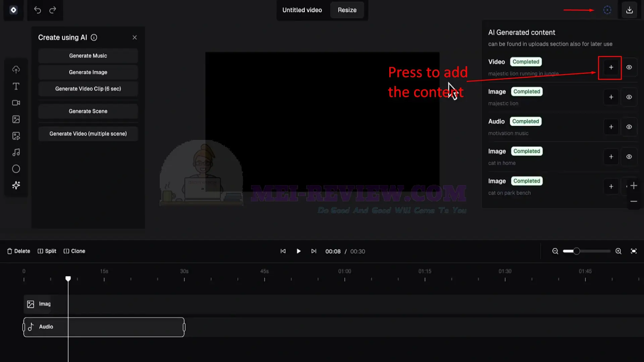The height and width of the screenshot is (362, 644).
Task: Preview the majestic lion running Video
Action: click(x=629, y=67)
